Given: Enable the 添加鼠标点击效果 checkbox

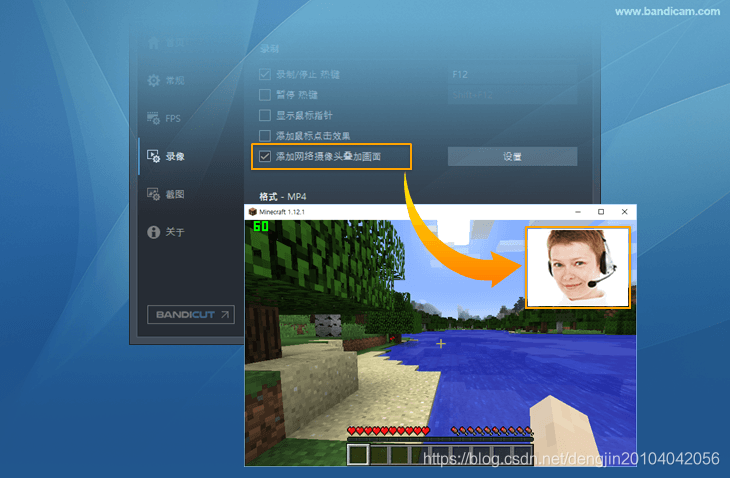Looking at the screenshot, I should pos(265,136).
